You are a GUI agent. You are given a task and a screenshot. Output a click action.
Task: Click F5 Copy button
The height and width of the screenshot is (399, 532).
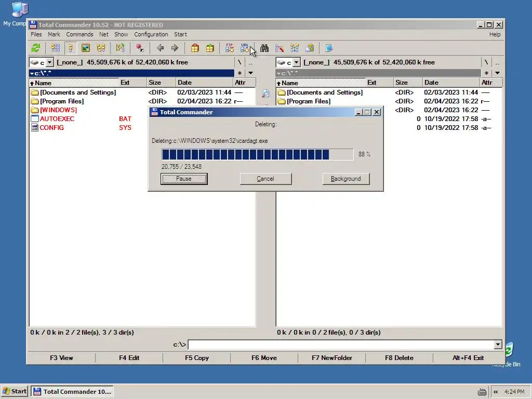[x=197, y=357]
